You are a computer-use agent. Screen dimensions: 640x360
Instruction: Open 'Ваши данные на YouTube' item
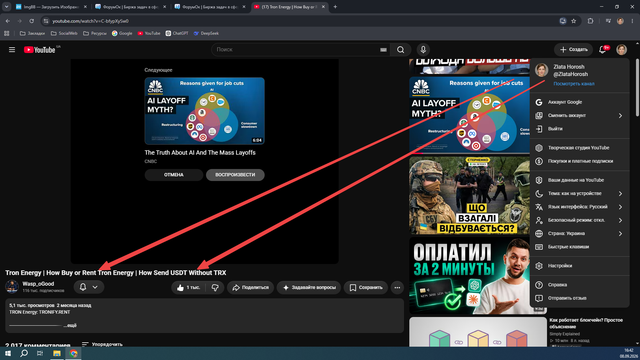580,180
